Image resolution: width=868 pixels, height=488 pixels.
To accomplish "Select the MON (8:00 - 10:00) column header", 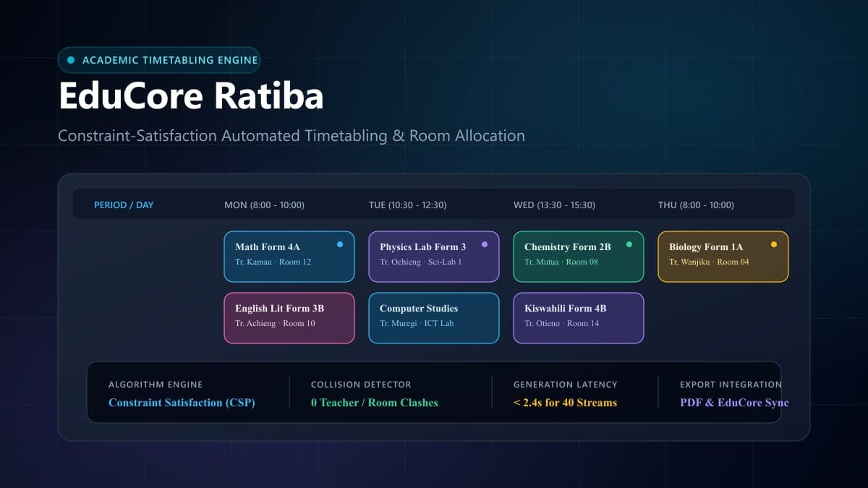I will point(264,205).
